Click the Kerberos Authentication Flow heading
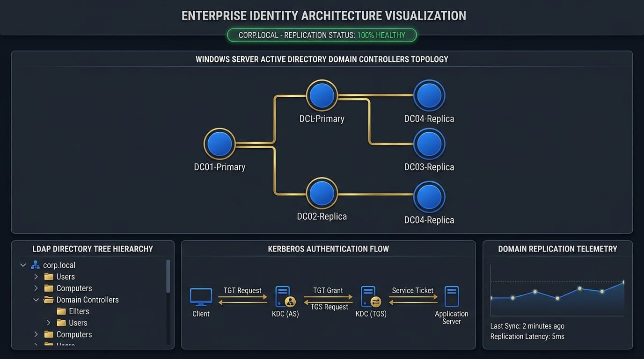 coord(329,249)
